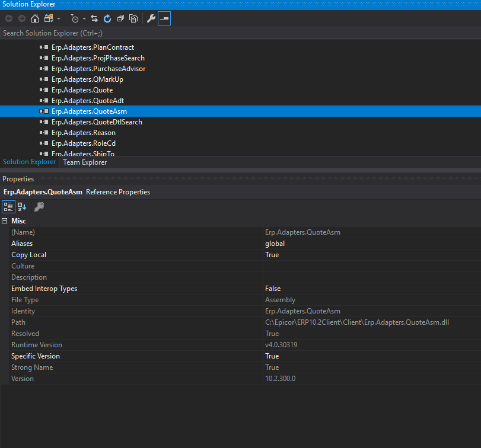Click the Aliases value 'global'
481x448 pixels.
tap(275, 244)
